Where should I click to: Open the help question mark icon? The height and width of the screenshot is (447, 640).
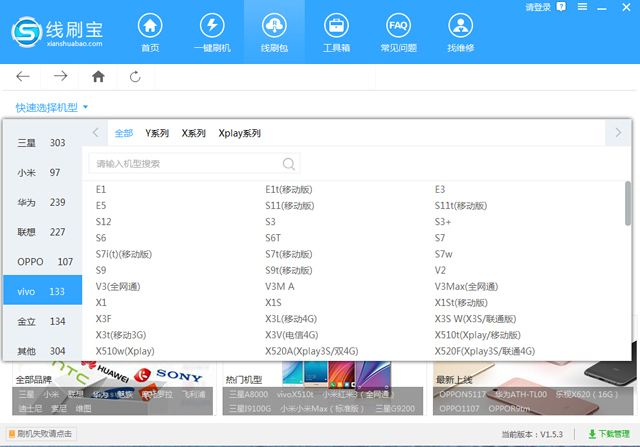click(x=561, y=7)
